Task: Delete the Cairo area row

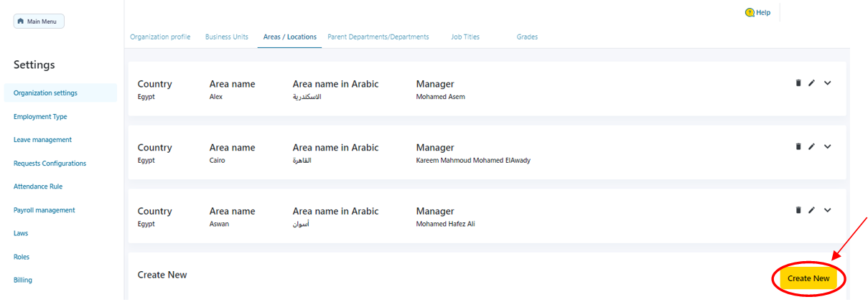Action: (x=798, y=146)
